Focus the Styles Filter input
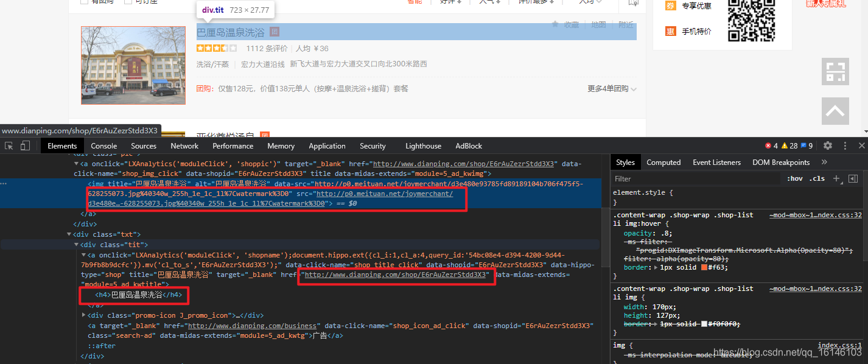Viewport: 868px width, 364px height. [x=696, y=178]
